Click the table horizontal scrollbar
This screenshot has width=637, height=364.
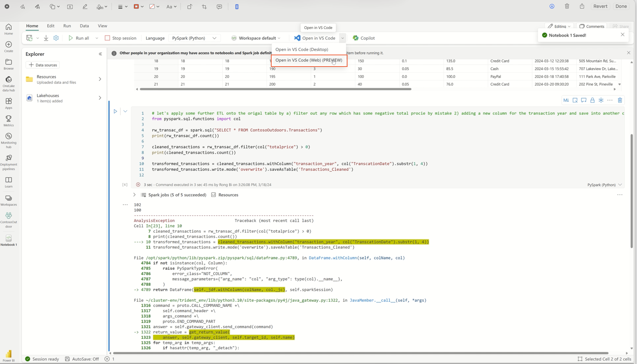click(x=275, y=89)
